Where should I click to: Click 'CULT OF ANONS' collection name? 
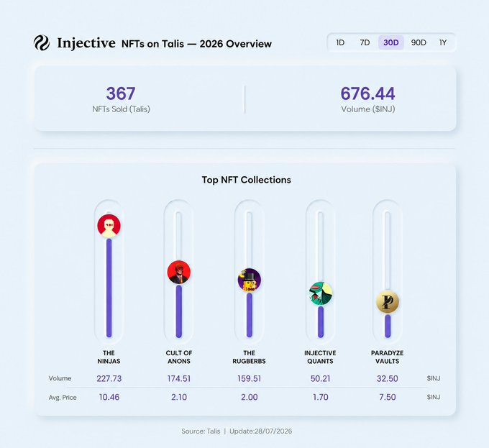coord(178,357)
